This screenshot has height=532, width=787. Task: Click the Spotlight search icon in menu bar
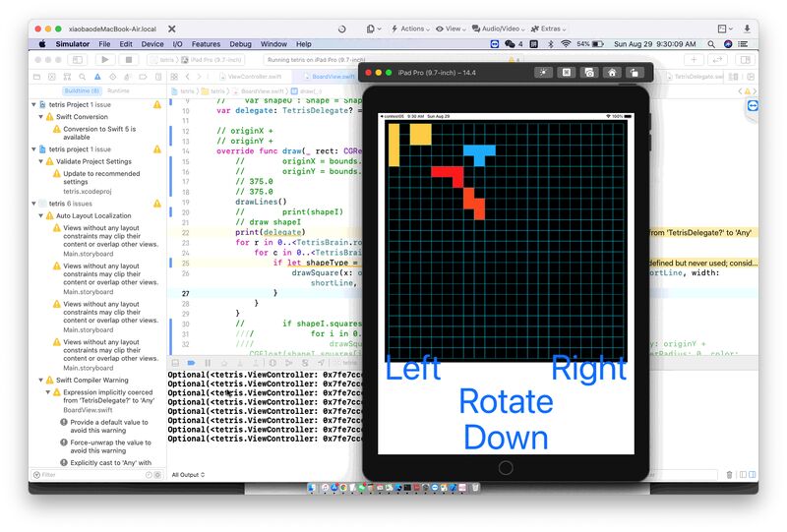(711, 44)
